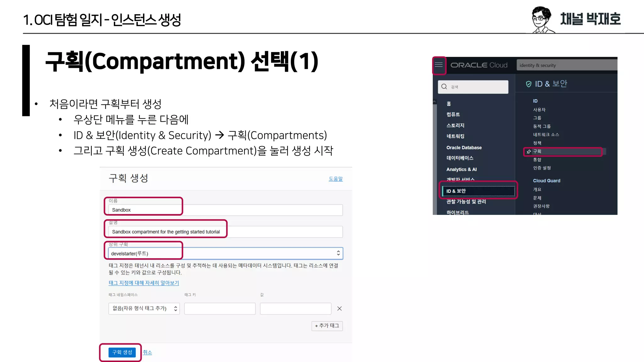Select 스토리지 in the navigation menu
The image size is (644, 362).
(455, 125)
